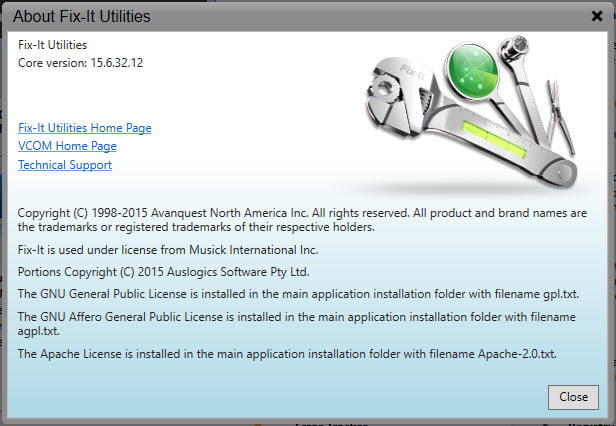The image size is (616, 426).
Task: Click the "Core version: 15.6.32.12" text
Action: tap(81, 63)
